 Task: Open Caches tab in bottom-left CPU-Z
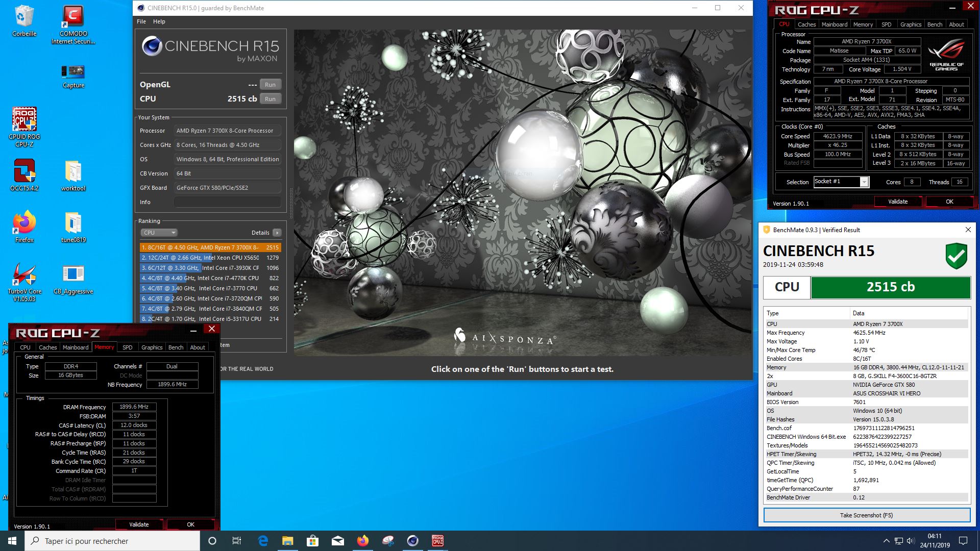(x=48, y=347)
